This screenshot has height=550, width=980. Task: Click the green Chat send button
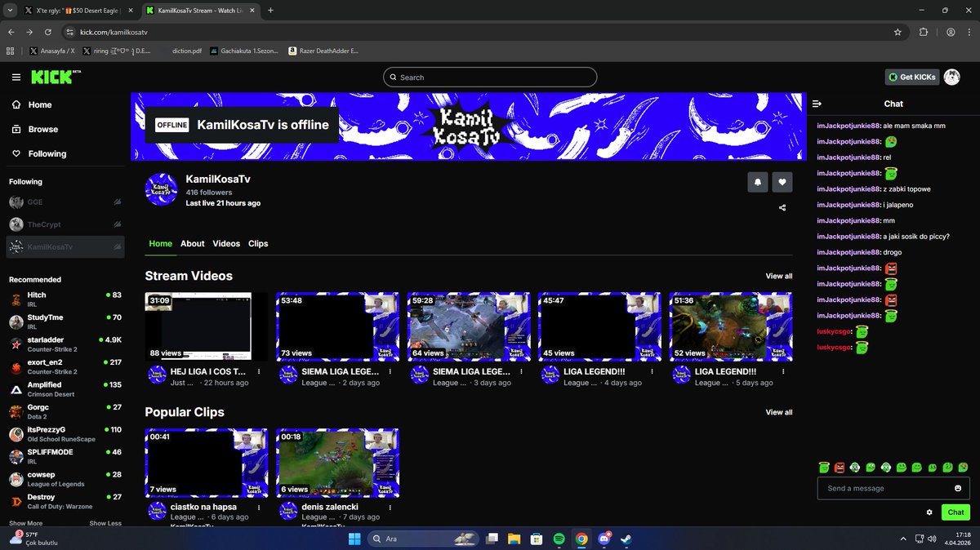point(955,512)
